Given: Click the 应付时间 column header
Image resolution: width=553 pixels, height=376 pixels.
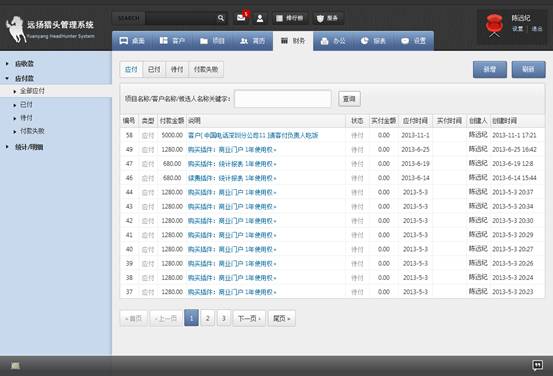Looking at the screenshot, I should pos(415,121).
